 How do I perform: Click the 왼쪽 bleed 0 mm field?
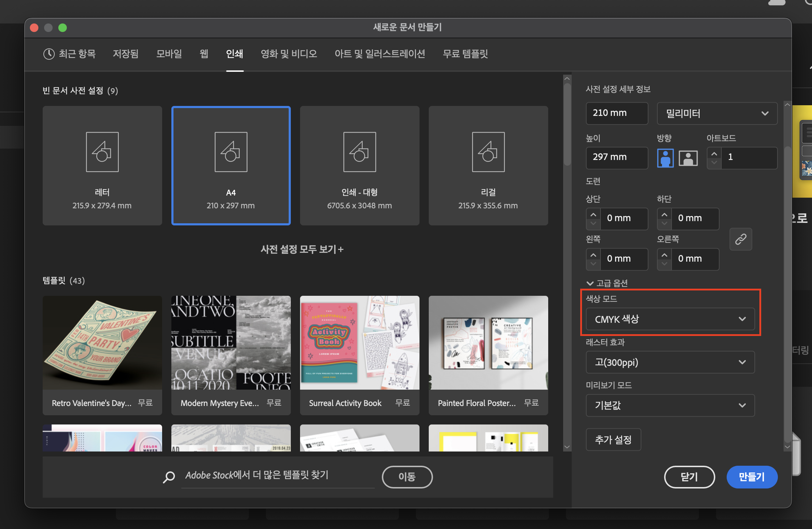coord(624,259)
